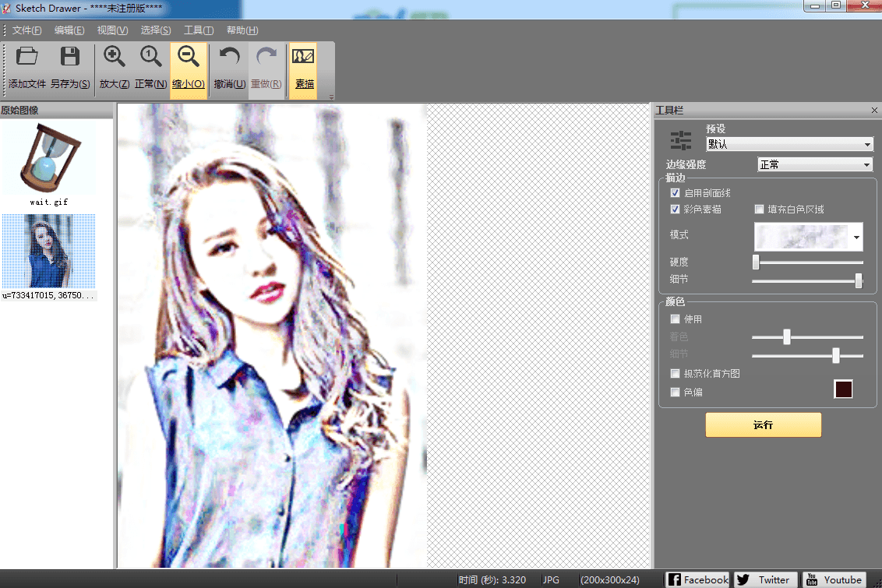This screenshot has width=882, height=588.
Task: Redo with the 重做 arrow icon
Action: 266,57
